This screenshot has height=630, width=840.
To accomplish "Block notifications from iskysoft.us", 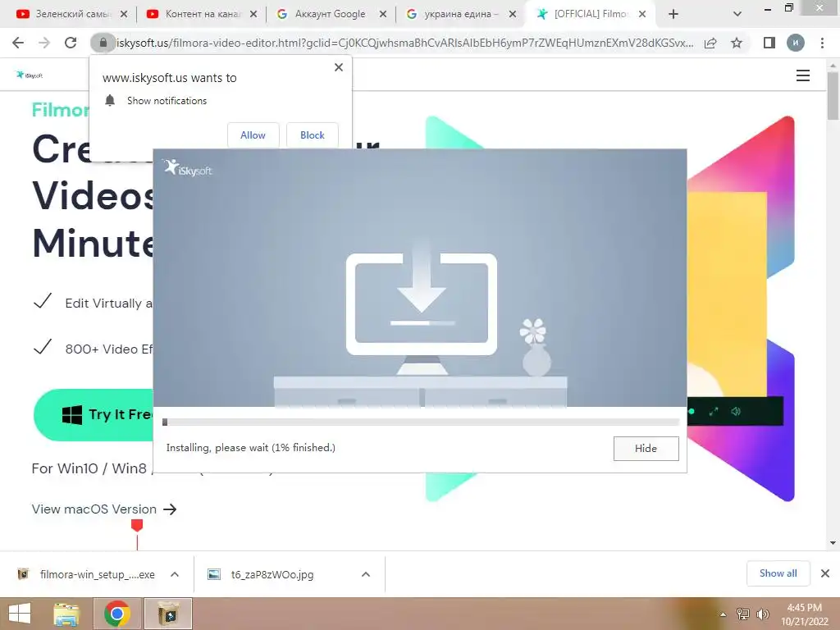I will [313, 135].
